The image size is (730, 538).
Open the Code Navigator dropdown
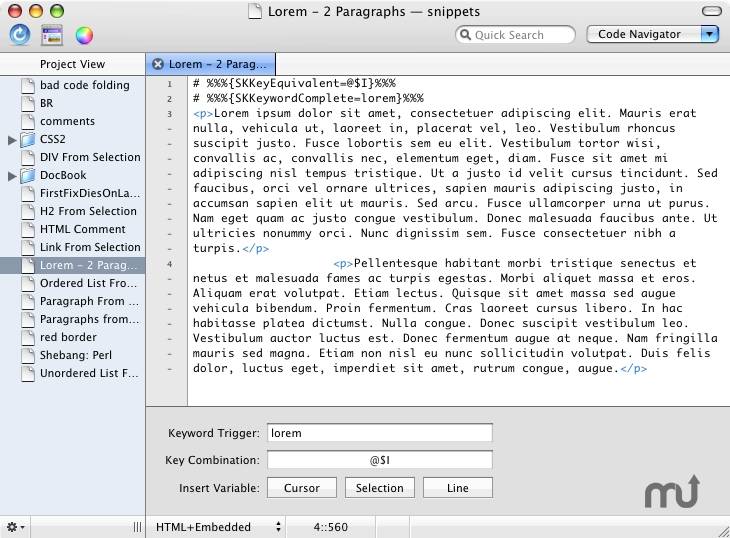(653, 34)
